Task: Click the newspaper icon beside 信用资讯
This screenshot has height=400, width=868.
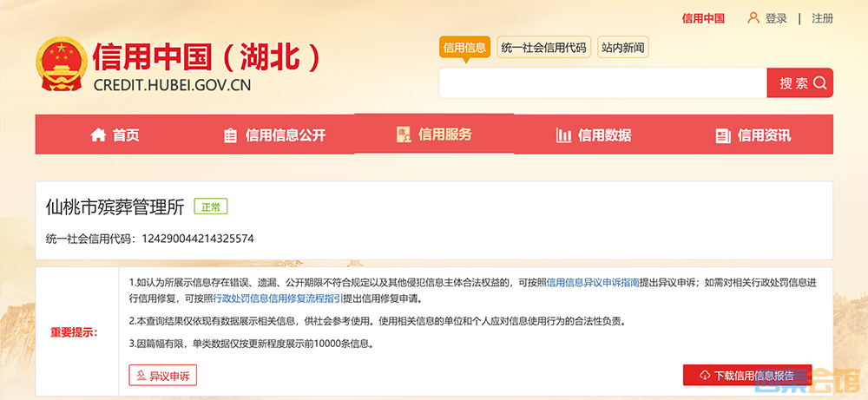Action: coord(722,135)
